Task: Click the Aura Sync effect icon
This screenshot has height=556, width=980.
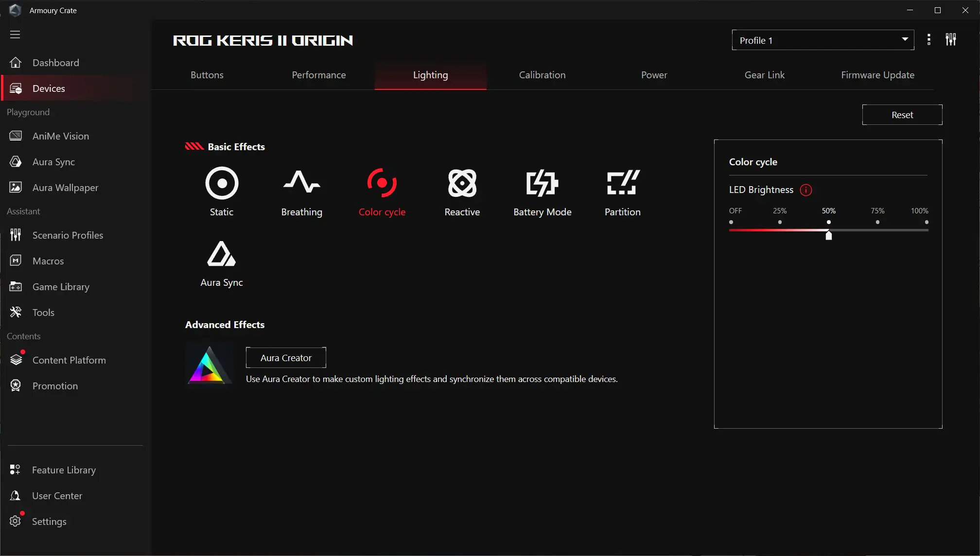Action: point(221,254)
